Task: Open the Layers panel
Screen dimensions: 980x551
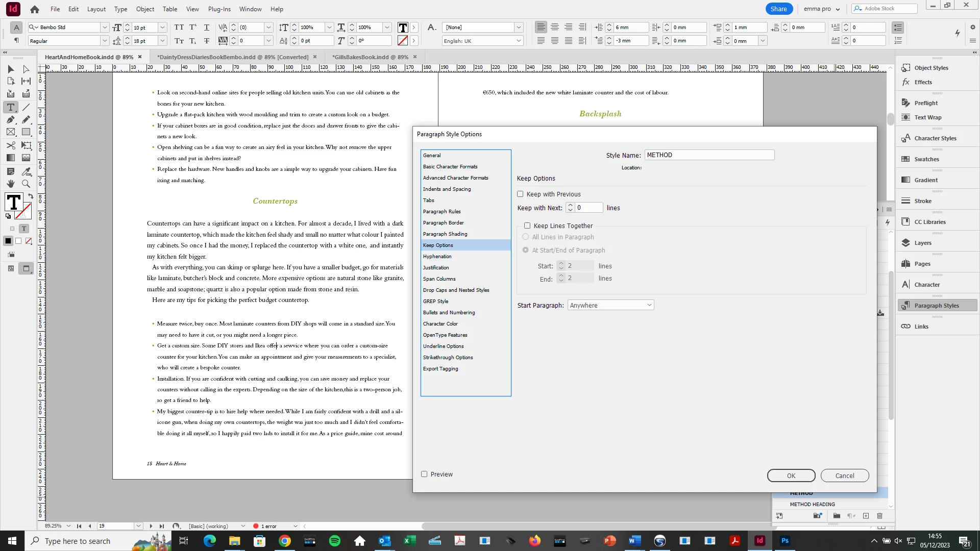Action: coord(922,243)
